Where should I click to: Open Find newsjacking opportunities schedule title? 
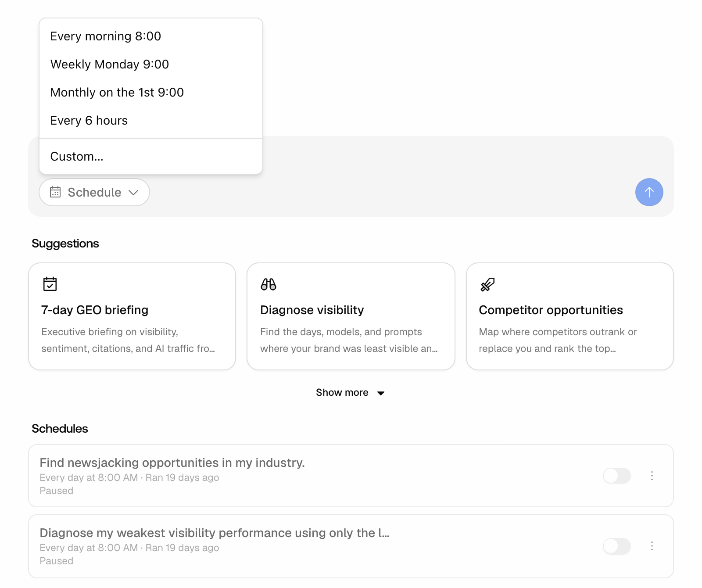coord(172,463)
